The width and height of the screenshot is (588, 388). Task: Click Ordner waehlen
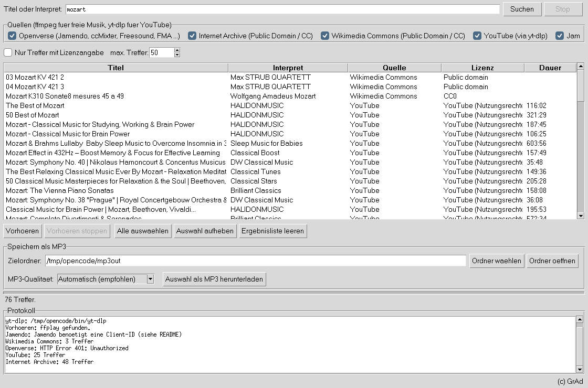click(497, 261)
